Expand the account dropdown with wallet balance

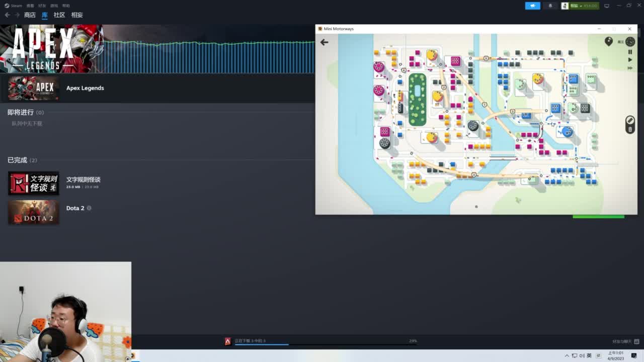point(584,6)
